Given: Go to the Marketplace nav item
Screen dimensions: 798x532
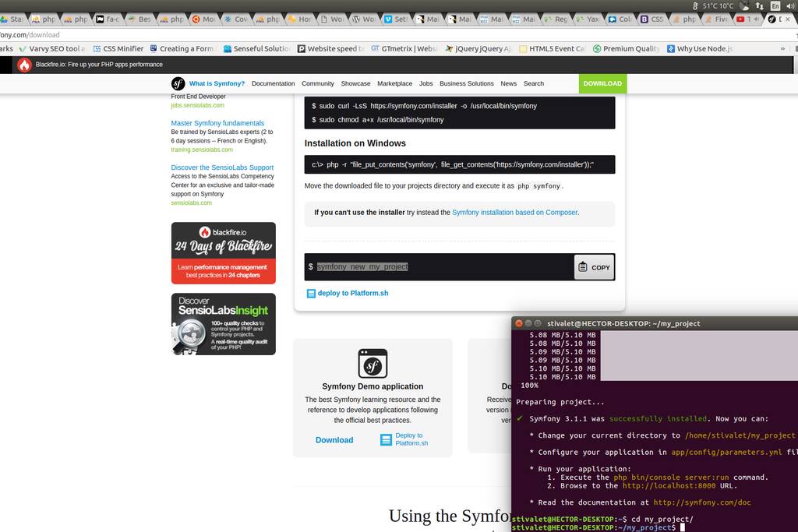Looking at the screenshot, I should (x=395, y=83).
